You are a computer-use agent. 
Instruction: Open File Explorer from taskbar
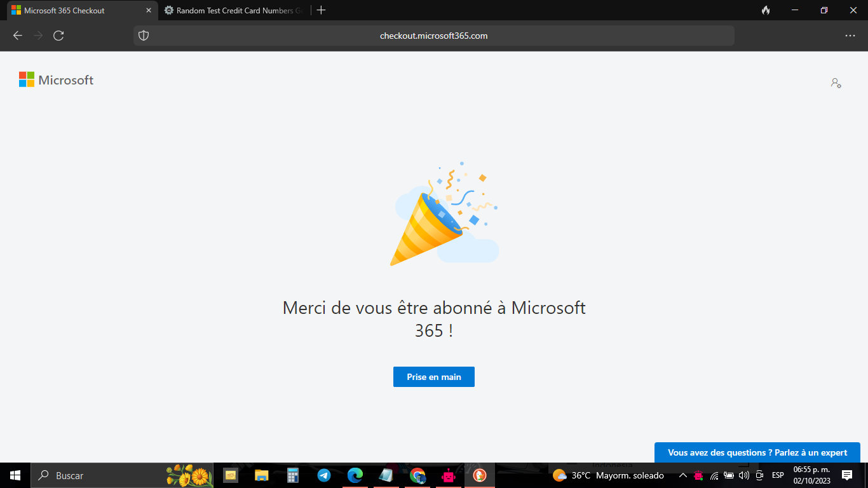click(x=262, y=475)
